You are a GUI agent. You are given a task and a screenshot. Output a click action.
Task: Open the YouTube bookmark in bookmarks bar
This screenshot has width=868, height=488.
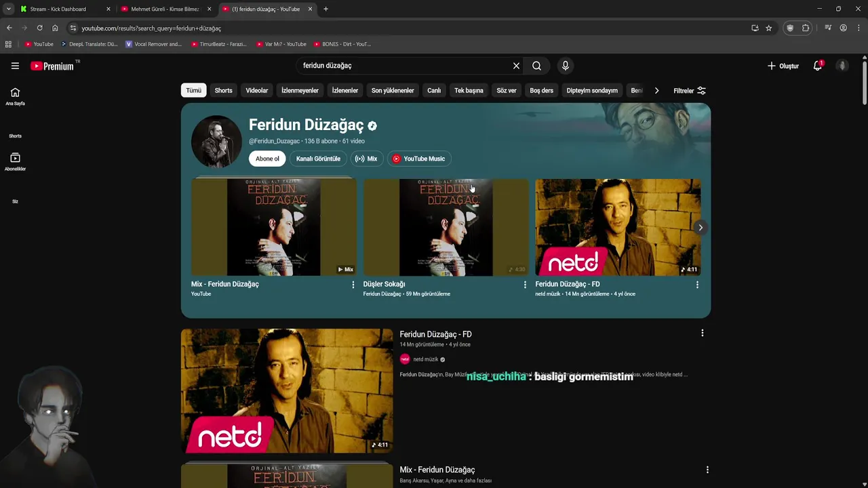[x=39, y=44]
